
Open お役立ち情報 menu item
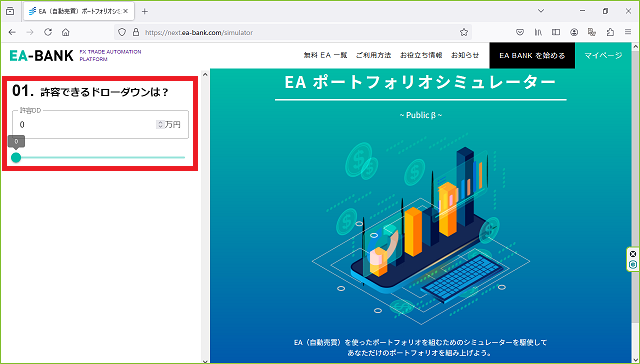pos(421,55)
